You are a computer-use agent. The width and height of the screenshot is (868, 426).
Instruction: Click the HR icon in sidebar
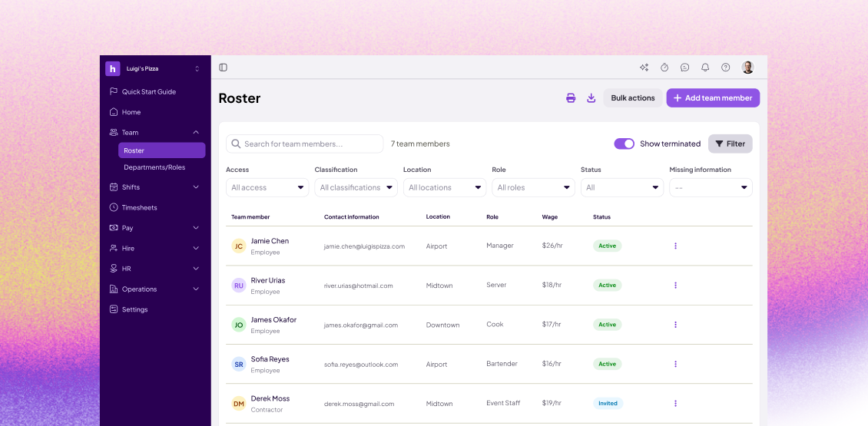(x=114, y=269)
